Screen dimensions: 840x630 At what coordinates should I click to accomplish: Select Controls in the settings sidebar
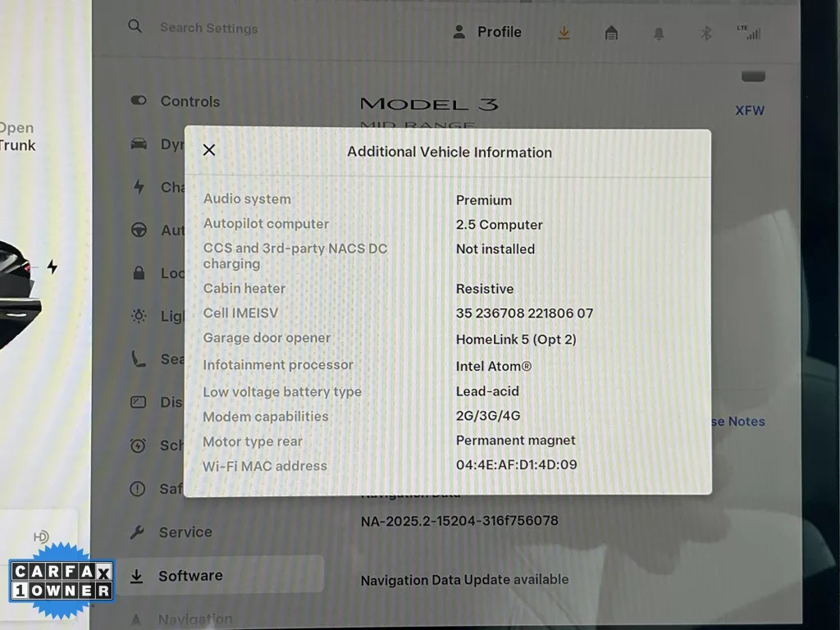[x=189, y=102]
